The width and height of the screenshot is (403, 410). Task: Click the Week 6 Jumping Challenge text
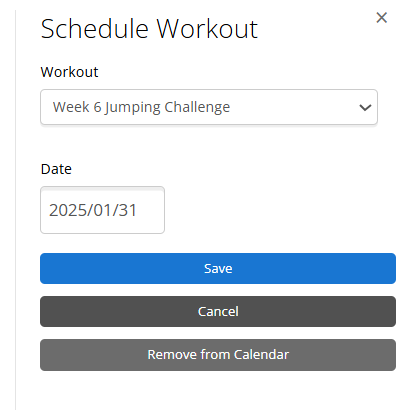[x=141, y=107]
